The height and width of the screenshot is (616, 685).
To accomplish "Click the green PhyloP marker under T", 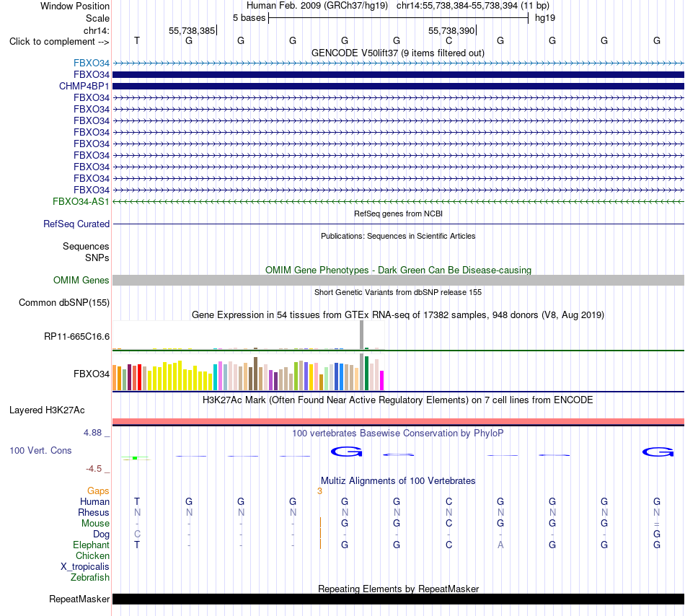I will [135, 458].
